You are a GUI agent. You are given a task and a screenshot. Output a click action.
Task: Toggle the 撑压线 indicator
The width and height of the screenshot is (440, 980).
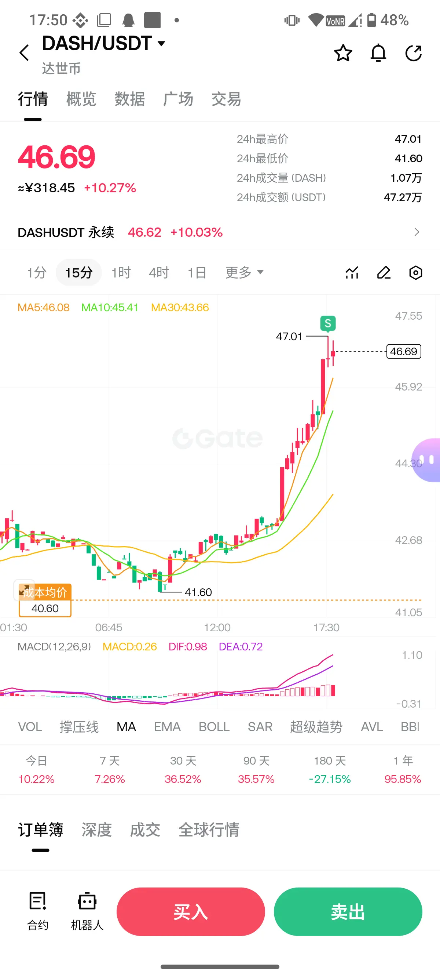[x=79, y=727]
